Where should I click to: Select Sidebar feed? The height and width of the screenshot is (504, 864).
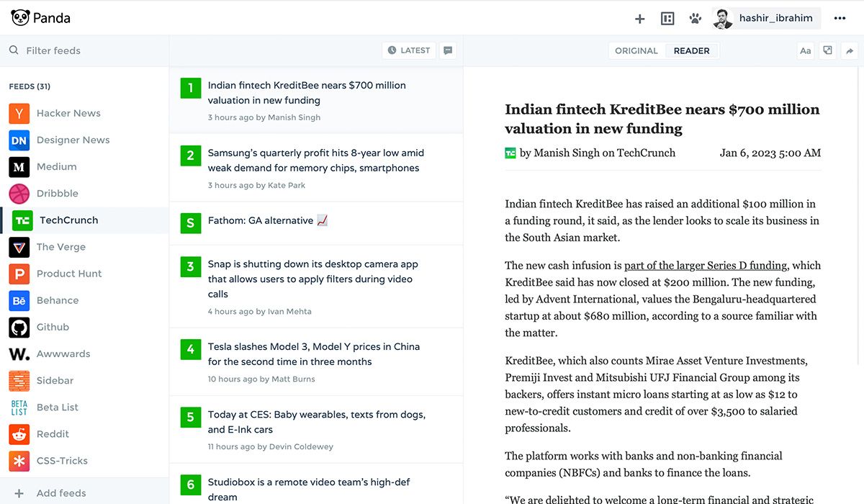click(84, 380)
